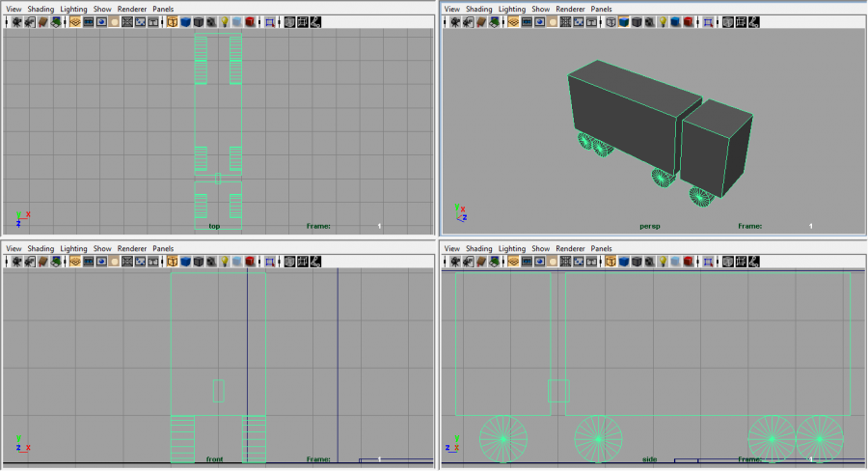Click Wireframe cube icon in top view panel
The image size is (868, 471).
click(173, 22)
